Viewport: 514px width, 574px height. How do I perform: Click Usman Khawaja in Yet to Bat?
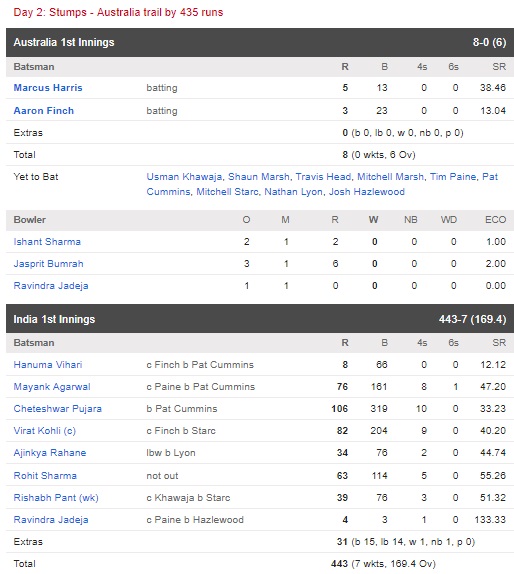point(184,177)
